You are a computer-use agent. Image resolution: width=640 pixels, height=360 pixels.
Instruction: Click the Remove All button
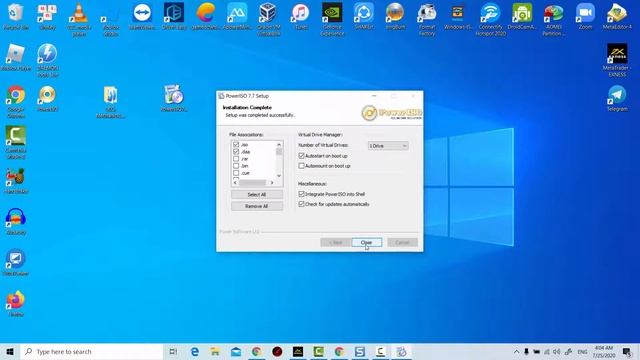pyautogui.click(x=257, y=206)
